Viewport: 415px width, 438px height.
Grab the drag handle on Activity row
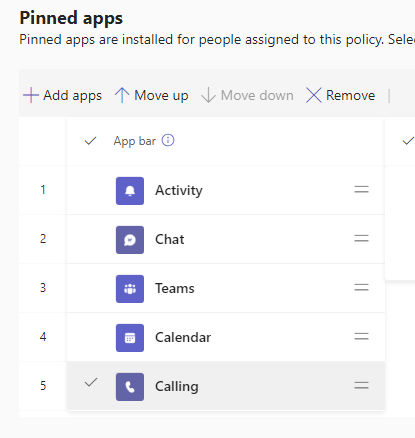click(x=361, y=190)
